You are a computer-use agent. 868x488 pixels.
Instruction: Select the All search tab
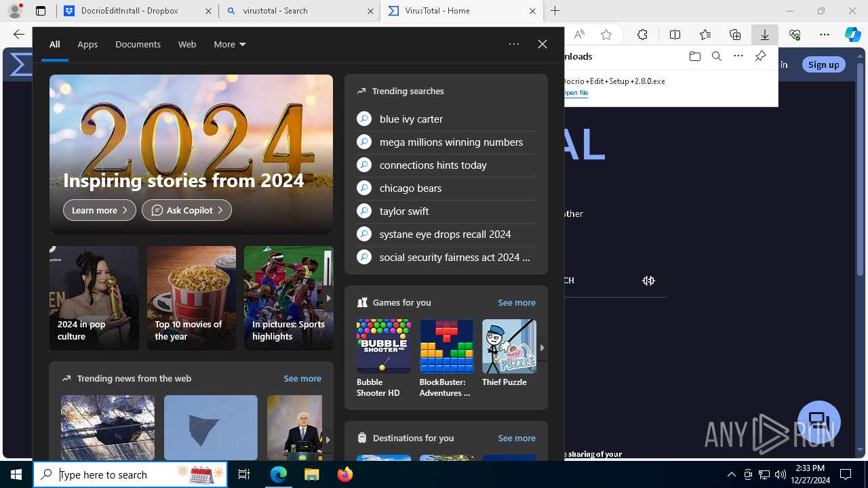coord(55,44)
